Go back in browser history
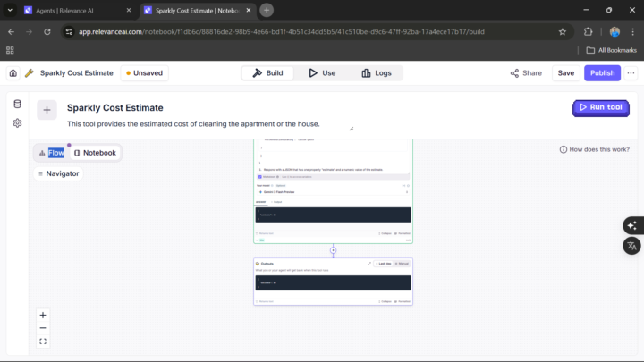Screen dimensions: 644x362 click(11, 31)
